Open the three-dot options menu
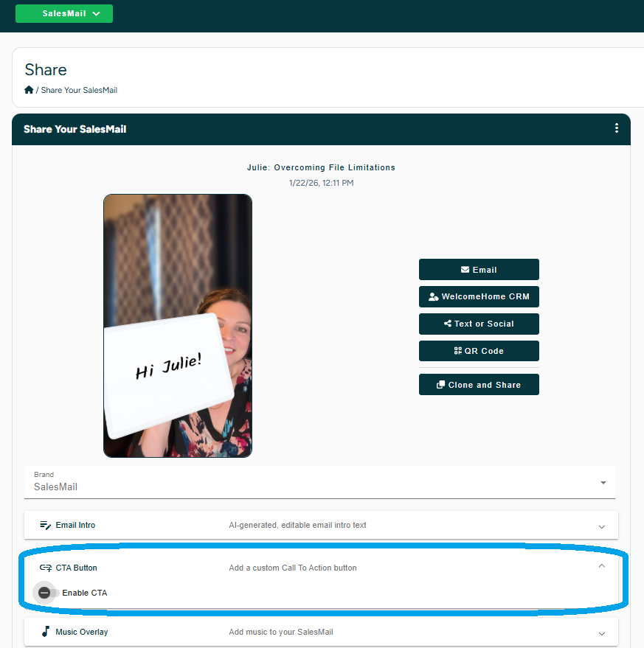The width and height of the screenshot is (644, 648). [x=616, y=128]
